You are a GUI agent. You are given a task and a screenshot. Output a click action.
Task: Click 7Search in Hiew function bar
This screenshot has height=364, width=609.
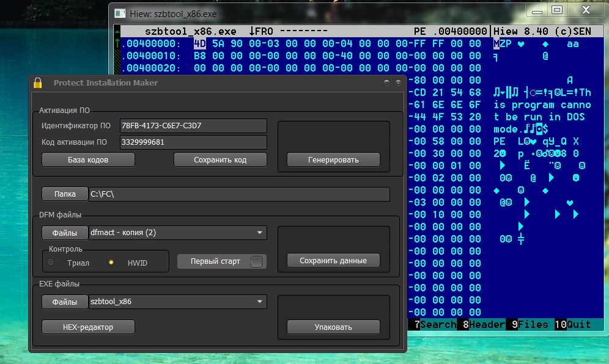coord(435,324)
